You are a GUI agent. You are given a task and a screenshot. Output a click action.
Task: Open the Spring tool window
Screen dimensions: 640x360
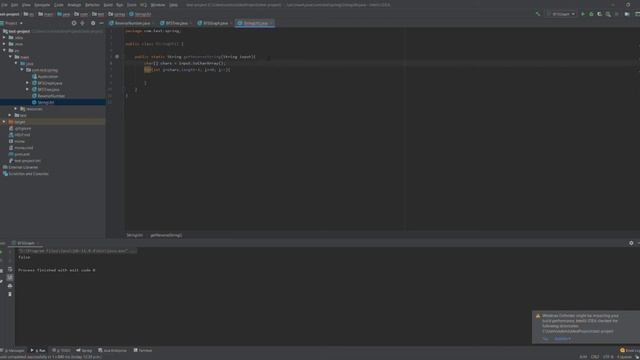[x=84, y=350]
